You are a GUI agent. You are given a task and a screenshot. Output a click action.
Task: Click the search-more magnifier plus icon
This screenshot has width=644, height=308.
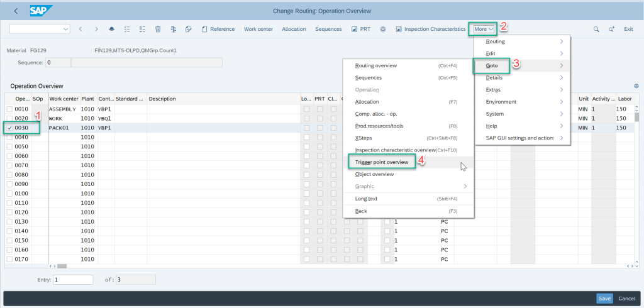pyautogui.click(x=611, y=29)
